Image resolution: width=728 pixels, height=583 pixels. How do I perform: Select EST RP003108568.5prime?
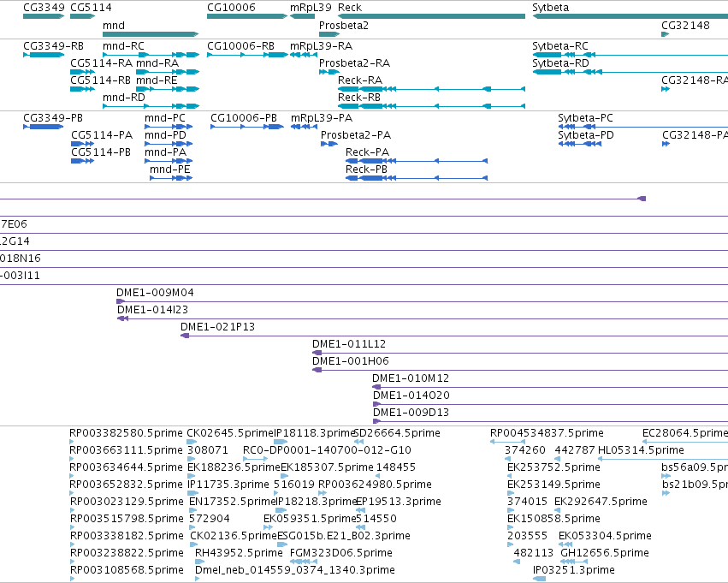(x=127, y=570)
